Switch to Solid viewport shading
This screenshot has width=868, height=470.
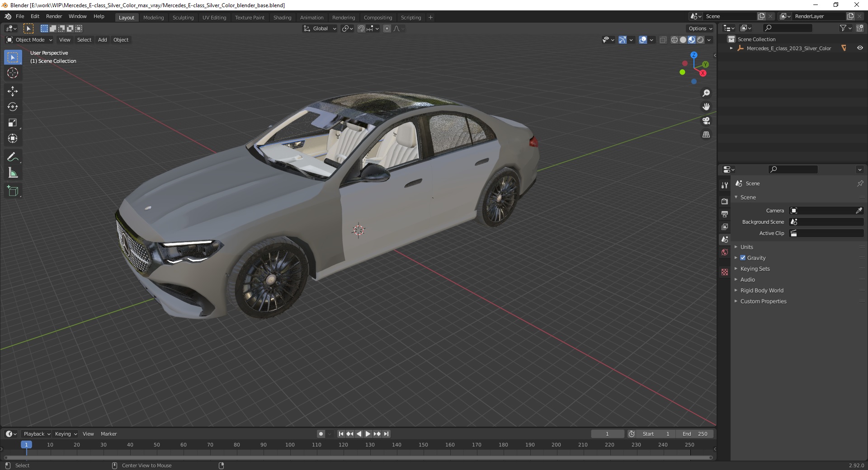pos(683,40)
